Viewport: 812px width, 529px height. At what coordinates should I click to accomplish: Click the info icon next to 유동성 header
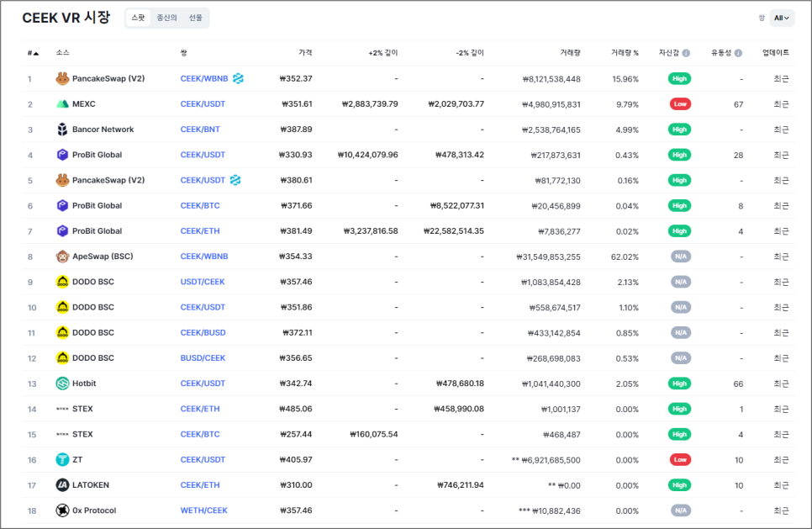pyautogui.click(x=739, y=53)
